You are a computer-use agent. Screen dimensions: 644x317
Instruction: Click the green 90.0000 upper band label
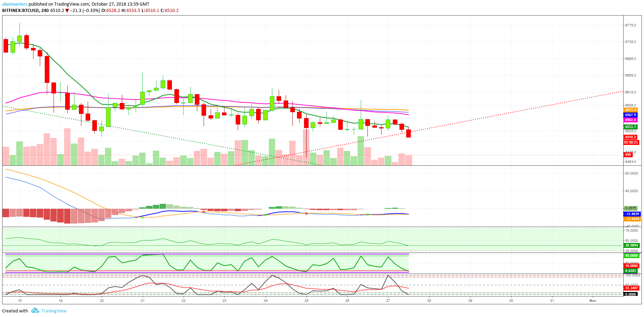pos(631,256)
